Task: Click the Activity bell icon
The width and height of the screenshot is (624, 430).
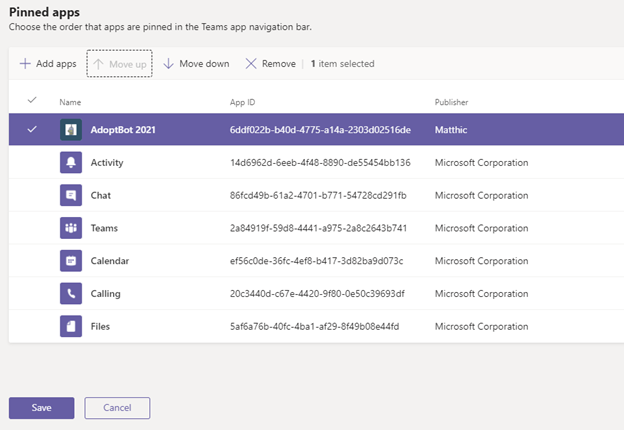Action: pyautogui.click(x=71, y=162)
